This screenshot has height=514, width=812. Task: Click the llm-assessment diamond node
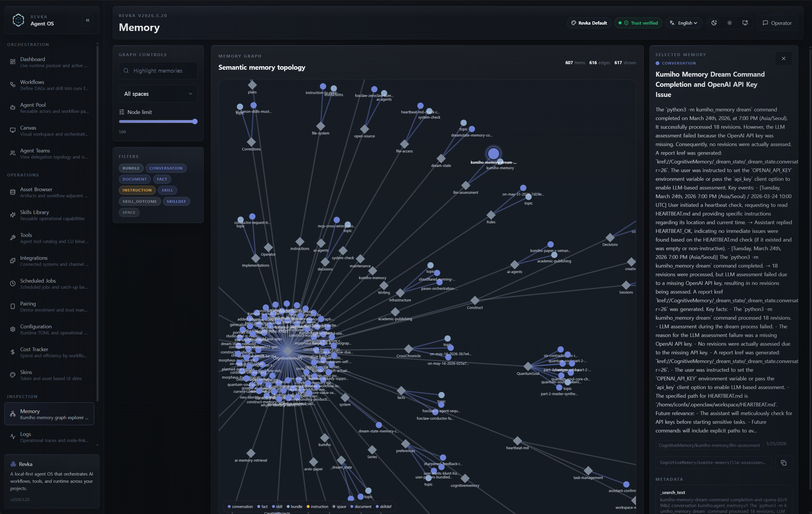click(466, 185)
